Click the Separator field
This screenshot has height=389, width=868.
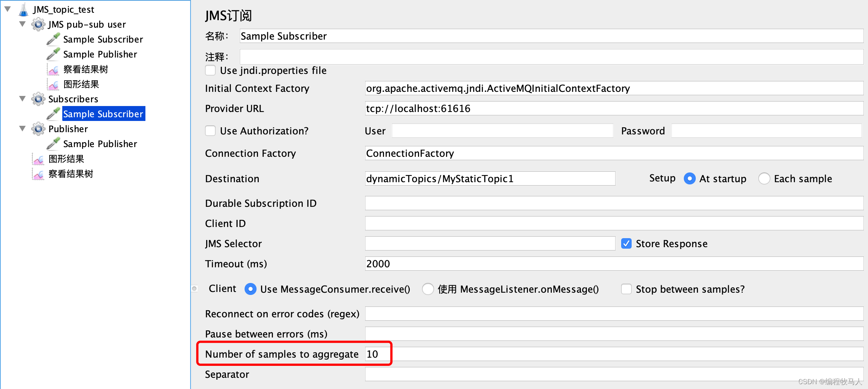614,374
